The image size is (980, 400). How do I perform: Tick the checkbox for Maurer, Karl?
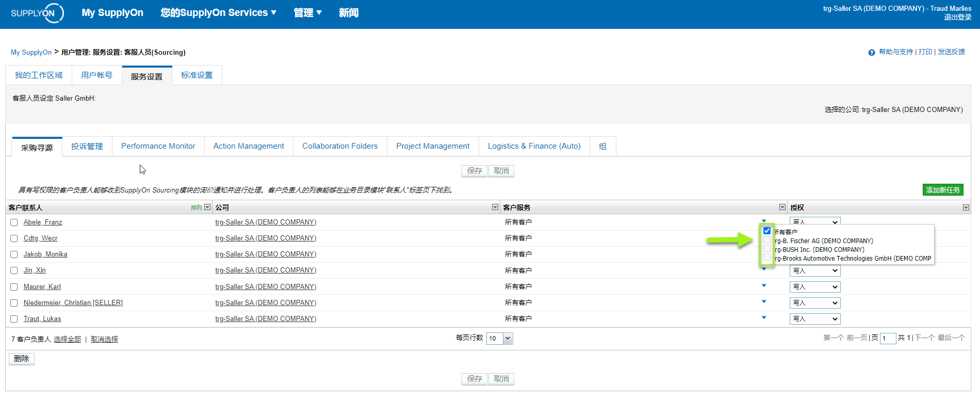(x=14, y=287)
